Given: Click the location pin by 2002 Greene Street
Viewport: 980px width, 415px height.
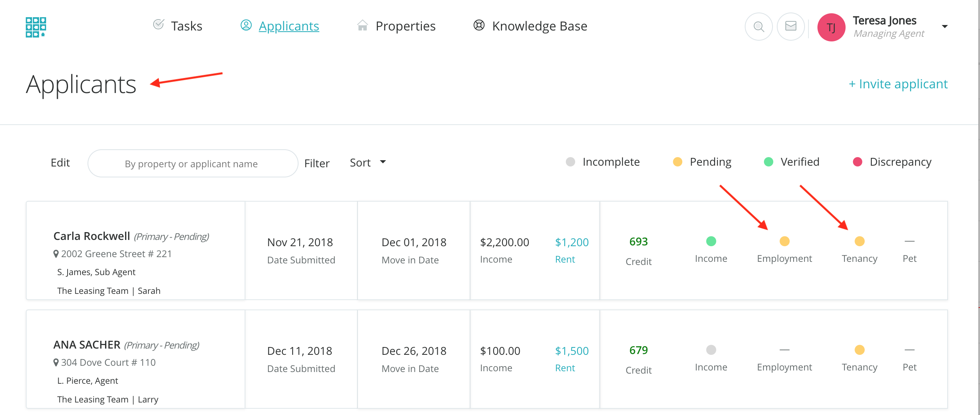Looking at the screenshot, I should click(56, 254).
